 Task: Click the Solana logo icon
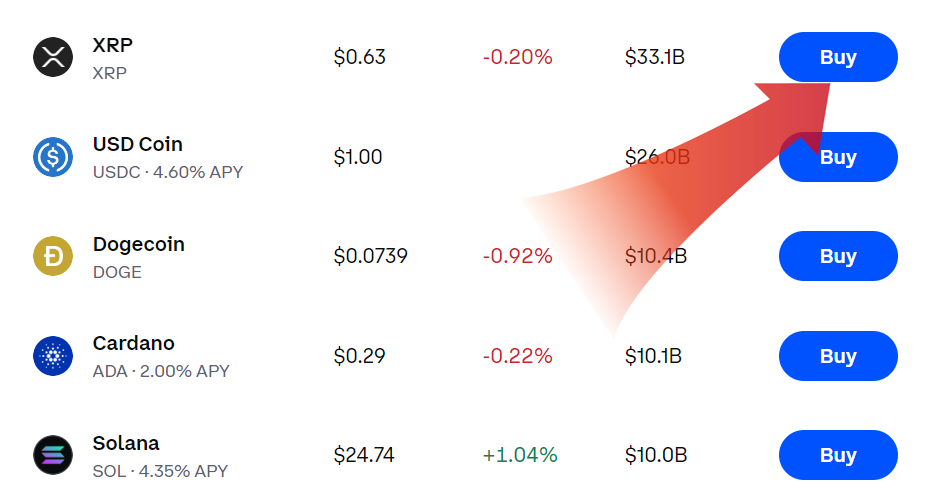tap(53, 455)
